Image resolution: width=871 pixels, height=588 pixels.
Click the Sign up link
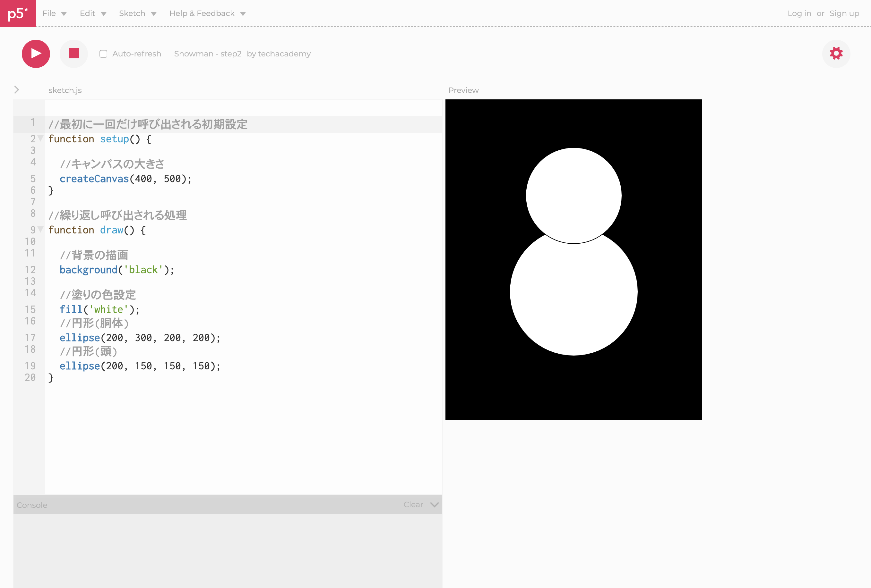(x=844, y=13)
